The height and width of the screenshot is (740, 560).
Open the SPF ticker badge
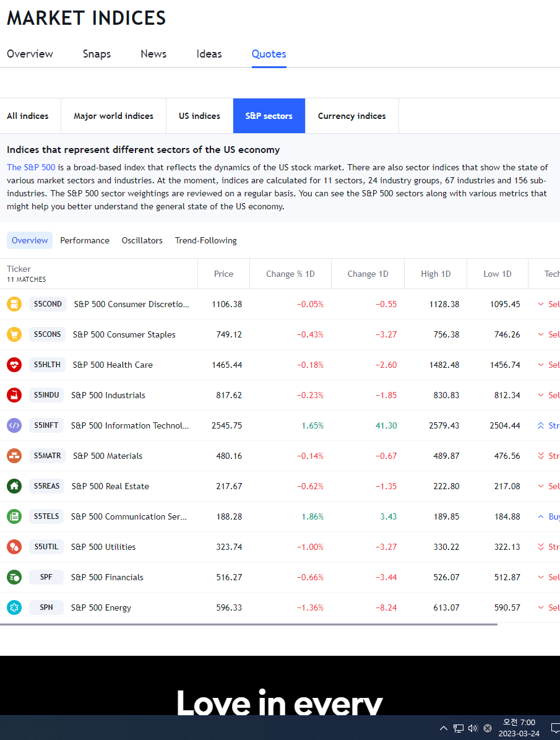click(x=46, y=577)
